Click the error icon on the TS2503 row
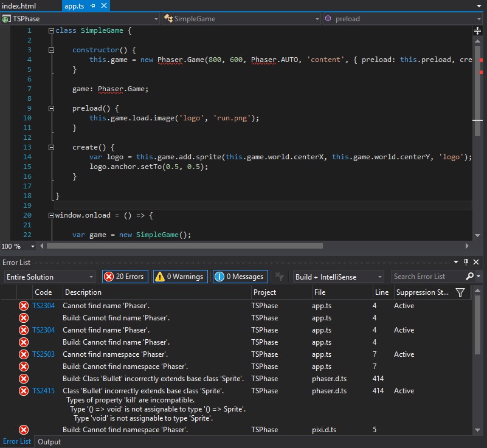The width and height of the screenshot is (487, 448). (24, 354)
